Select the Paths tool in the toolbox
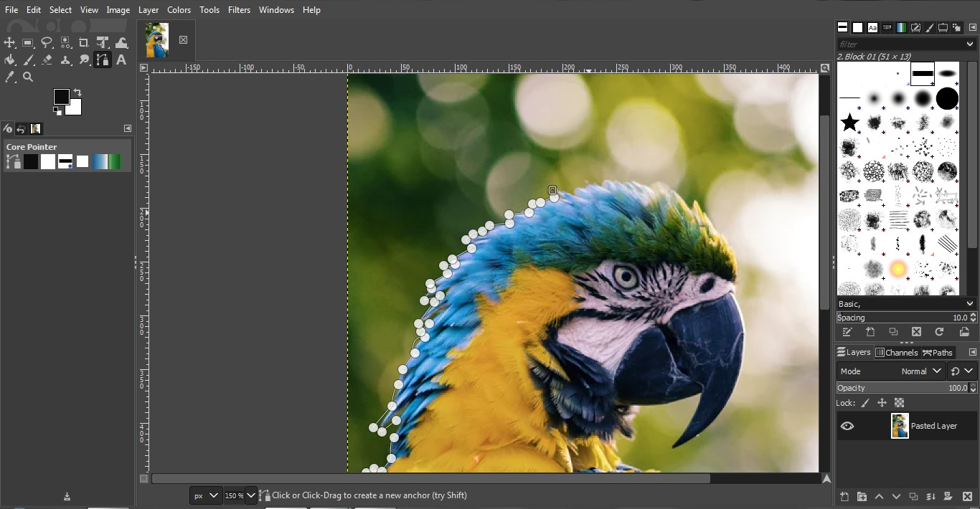The width and height of the screenshot is (980, 509). [x=103, y=60]
